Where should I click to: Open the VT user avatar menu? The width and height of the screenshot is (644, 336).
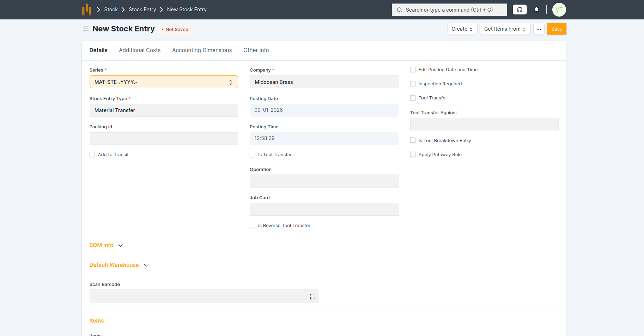559,10
